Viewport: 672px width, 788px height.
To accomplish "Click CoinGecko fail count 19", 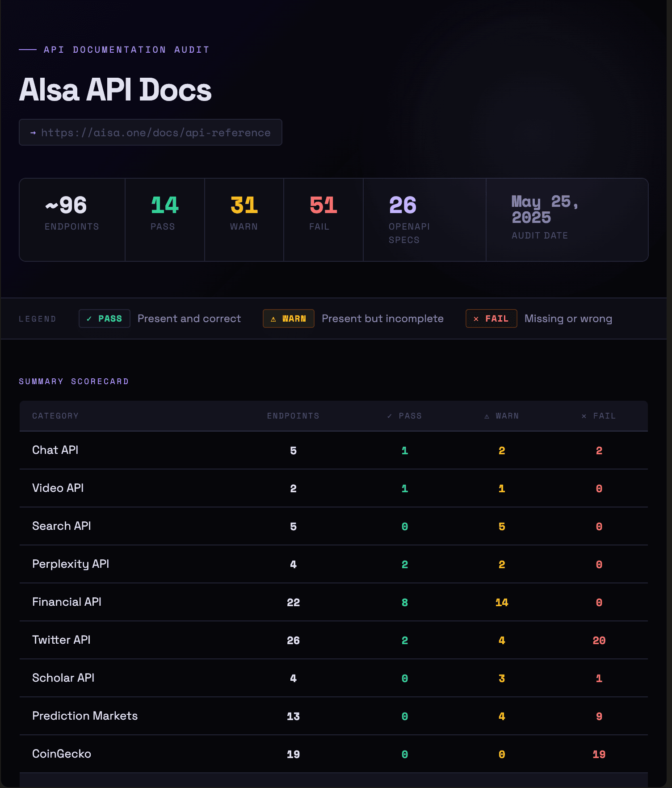I will (x=599, y=754).
